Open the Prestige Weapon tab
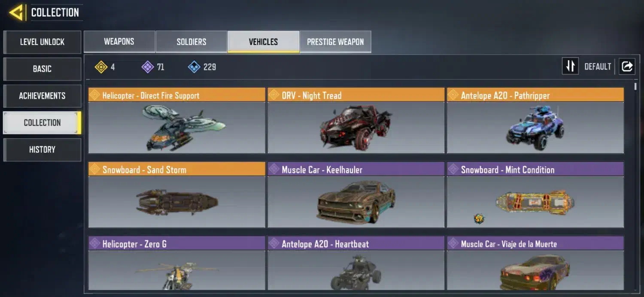Screen dimensions: 644x297 335,42
